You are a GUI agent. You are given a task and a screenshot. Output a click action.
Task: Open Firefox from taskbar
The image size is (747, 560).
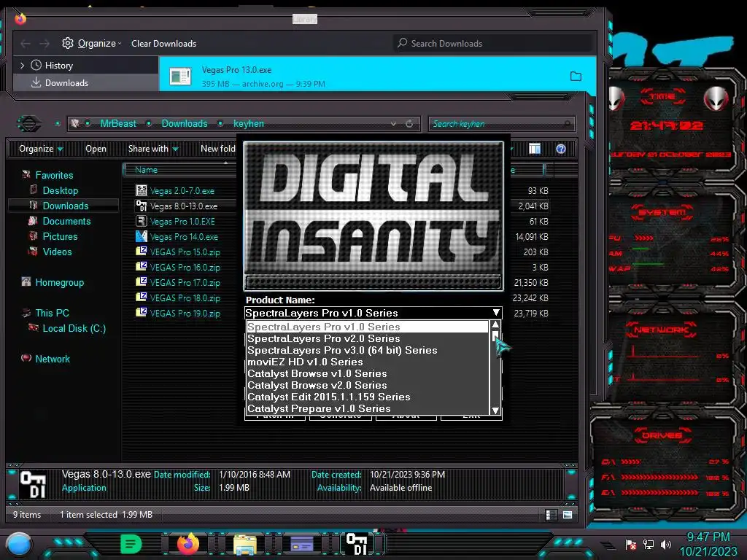pyautogui.click(x=187, y=544)
